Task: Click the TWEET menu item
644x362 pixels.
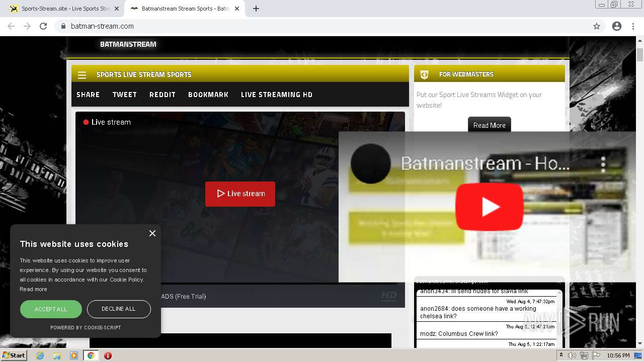Action: coord(125,95)
